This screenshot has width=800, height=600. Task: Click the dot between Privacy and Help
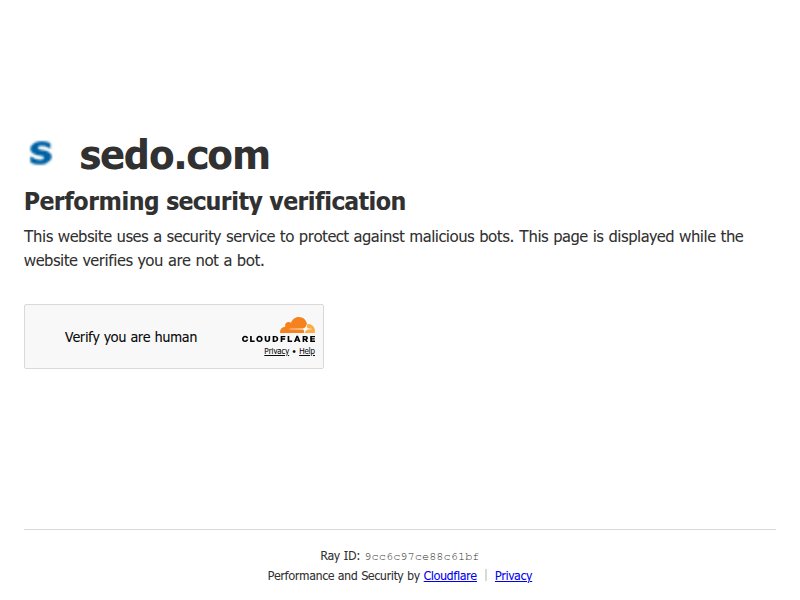click(294, 352)
